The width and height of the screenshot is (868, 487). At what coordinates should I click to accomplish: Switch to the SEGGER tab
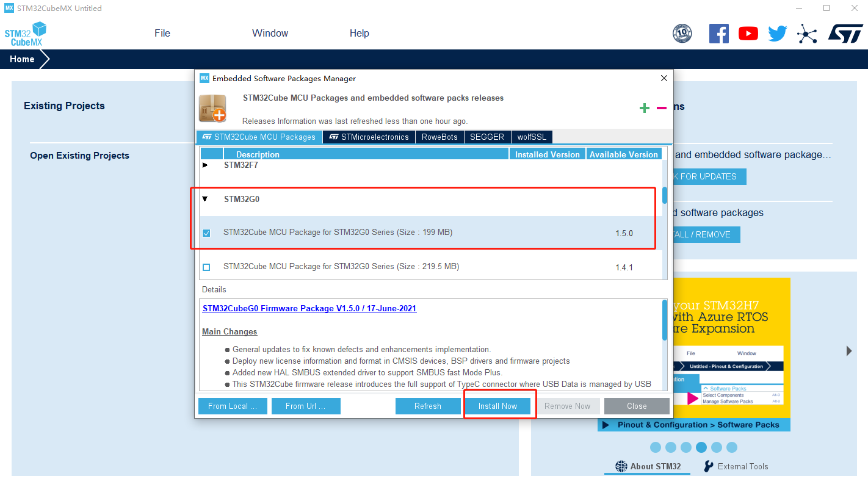point(487,137)
